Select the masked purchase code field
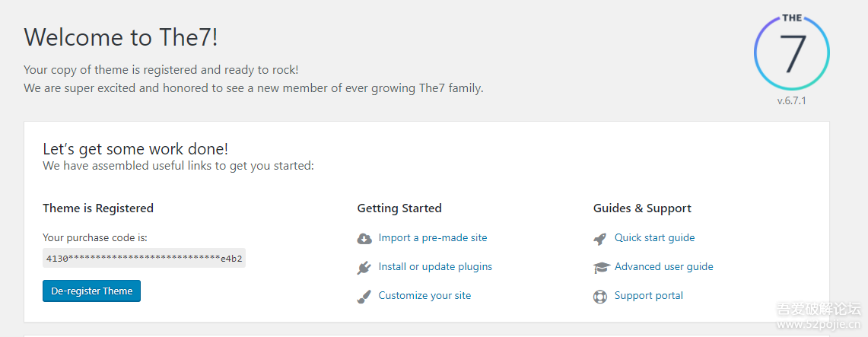This screenshot has height=337, width=868. (145, 259)
